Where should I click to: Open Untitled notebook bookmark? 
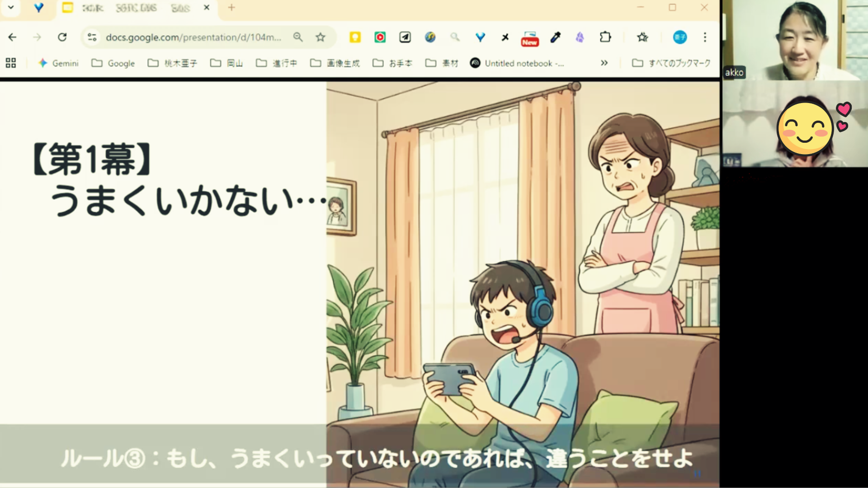coord(517,63)
